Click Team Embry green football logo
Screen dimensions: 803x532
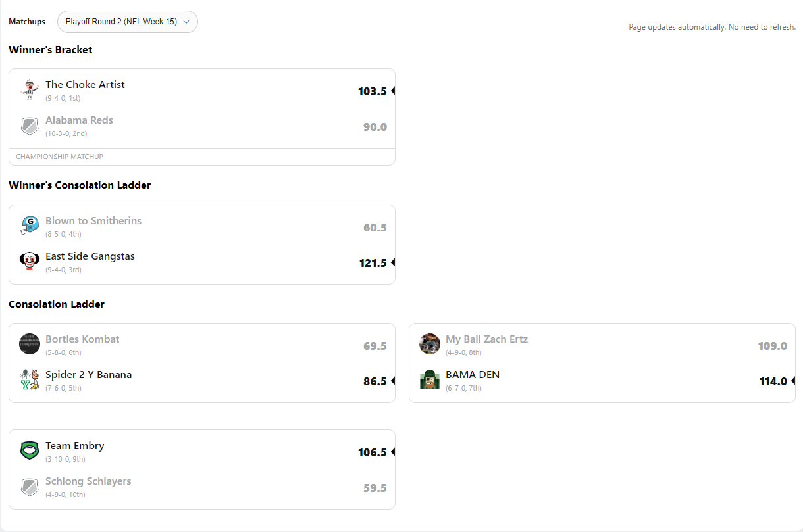click(30, 451)
